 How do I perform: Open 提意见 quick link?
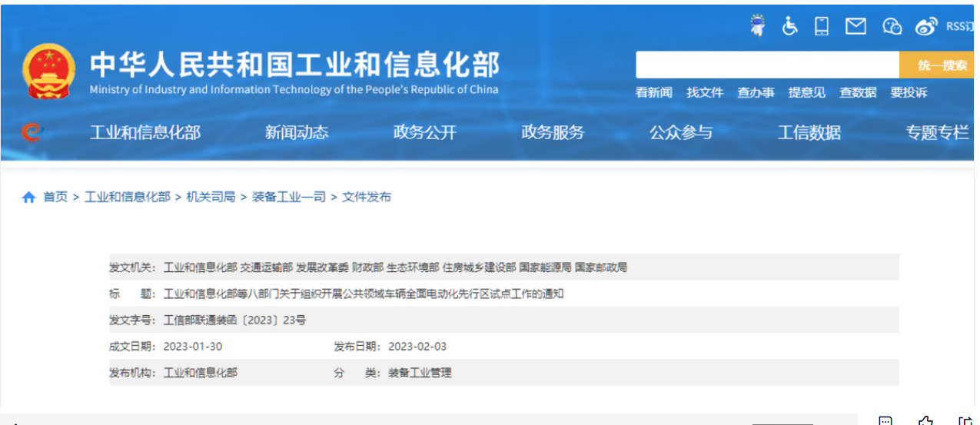click(x=806, y=92)
